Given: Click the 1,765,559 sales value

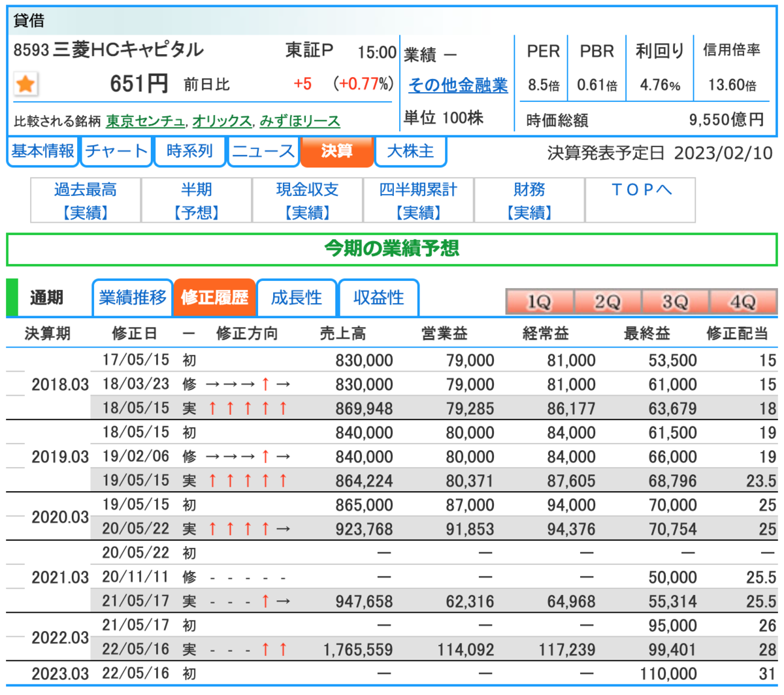Looking at the screenshot, I should (x=358, y=650).
